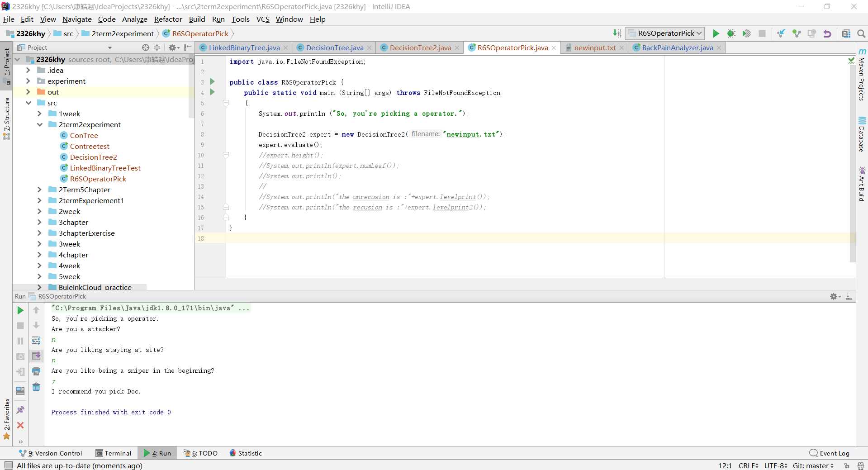Toggle the Favorites tool window sidebar tab

[x=6, y=419]
